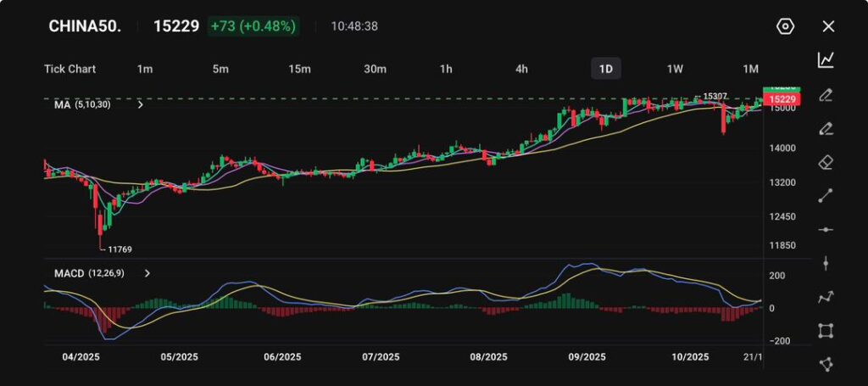Image resolution: width=868 pixels, height=386 pixels.
Task: Select the 4h timeframe
Action: tap(521, 69)
